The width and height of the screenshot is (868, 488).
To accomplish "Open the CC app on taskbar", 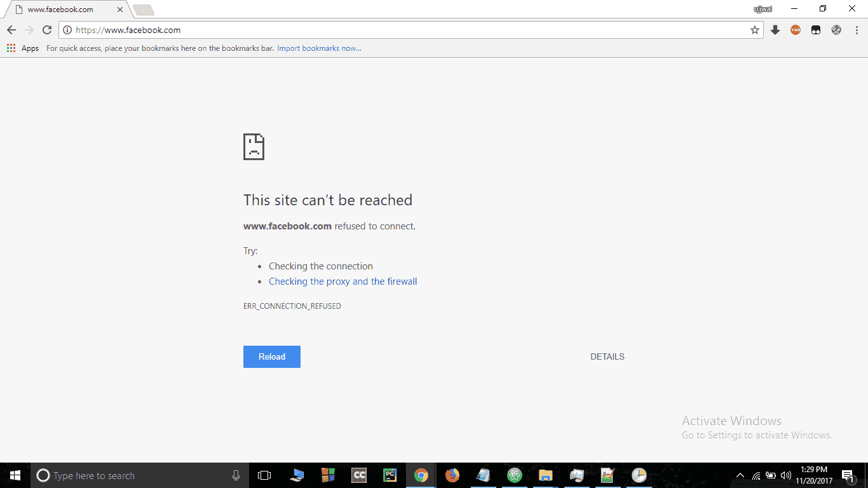I will (x=359, y=475).
